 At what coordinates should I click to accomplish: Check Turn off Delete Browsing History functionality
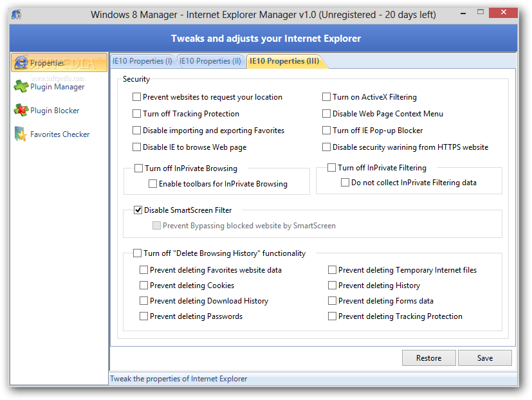tap(138, 253)
